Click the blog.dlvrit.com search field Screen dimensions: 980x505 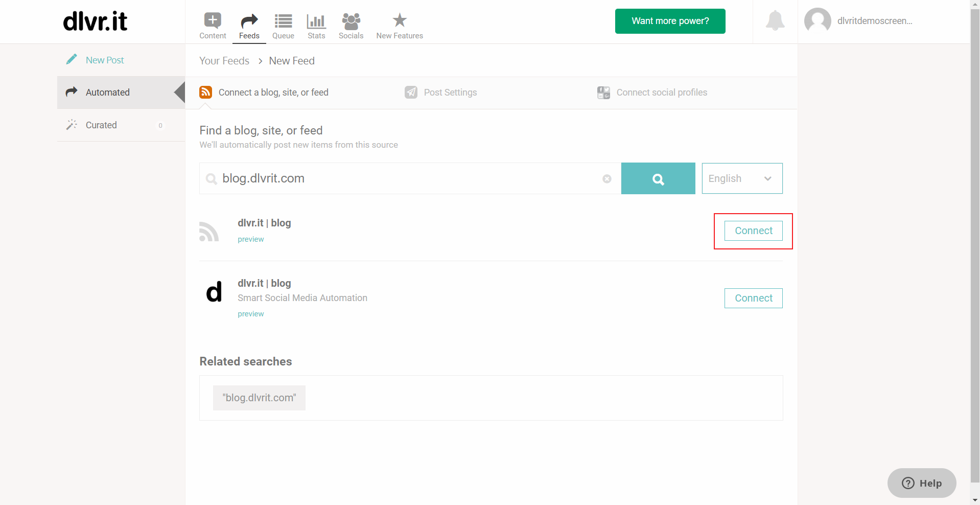pos(410,178)
